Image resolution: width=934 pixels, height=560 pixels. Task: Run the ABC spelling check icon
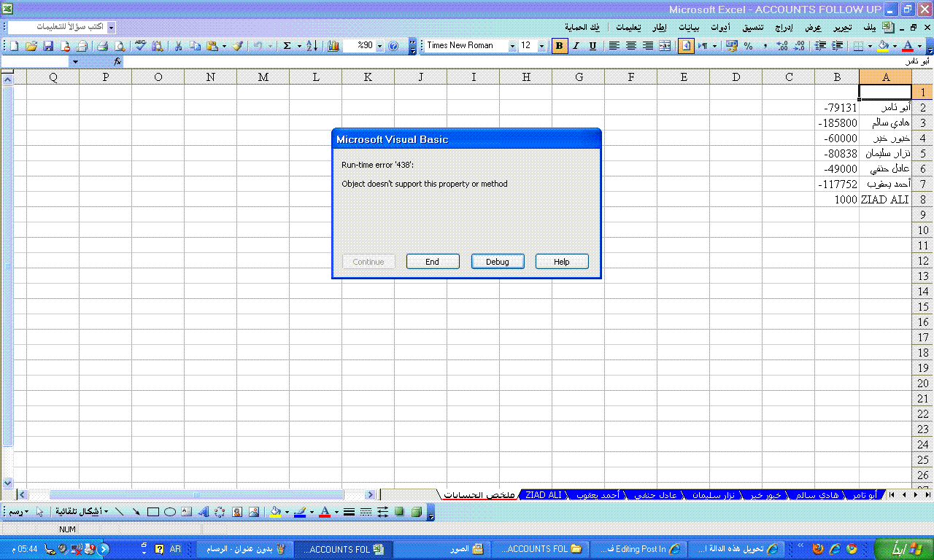[140, 45]
